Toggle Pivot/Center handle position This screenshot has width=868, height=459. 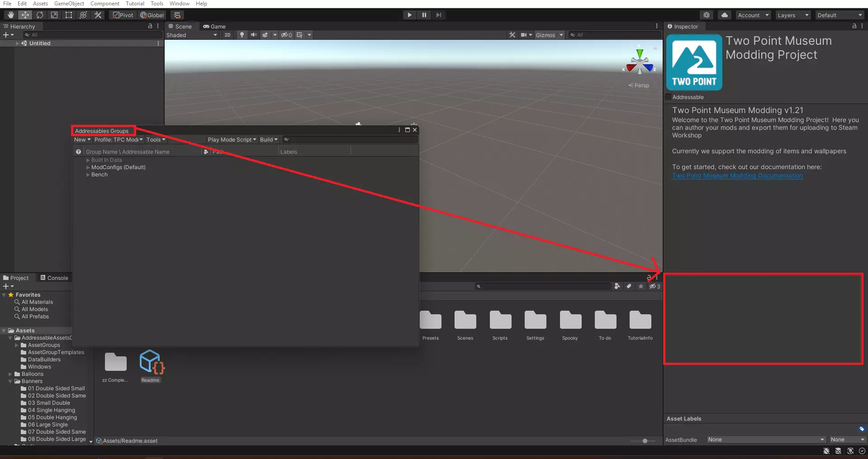pyautogui.click(x=123, y=15)
